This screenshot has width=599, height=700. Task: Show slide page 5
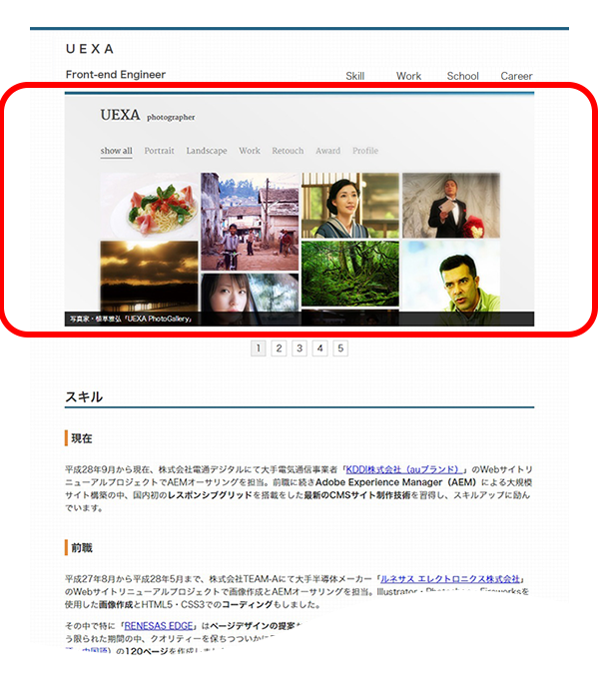point(340,349)
